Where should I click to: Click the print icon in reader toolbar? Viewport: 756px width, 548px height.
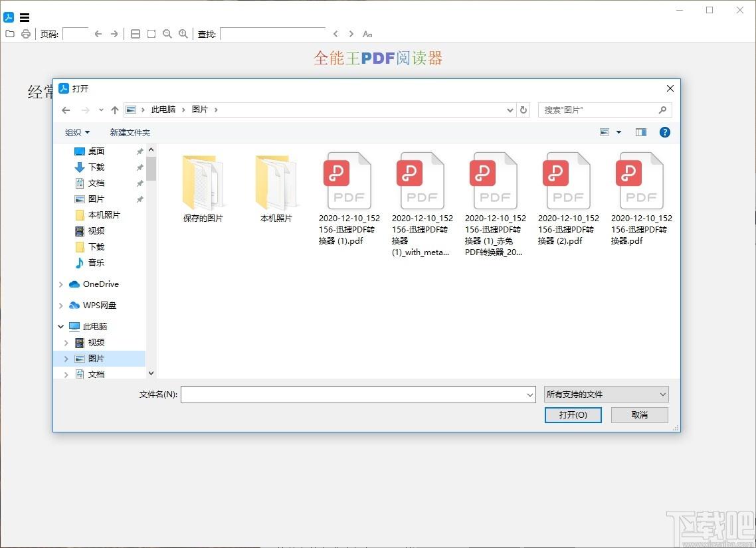26,34
